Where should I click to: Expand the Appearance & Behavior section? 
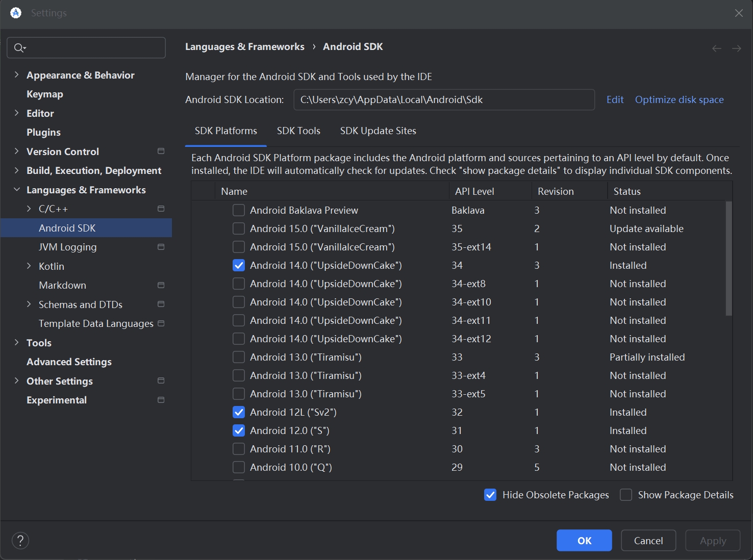pos(17,75)
